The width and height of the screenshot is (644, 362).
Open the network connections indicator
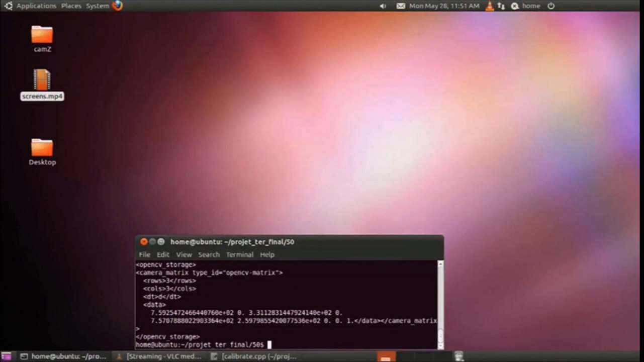(x=501, y=6)
